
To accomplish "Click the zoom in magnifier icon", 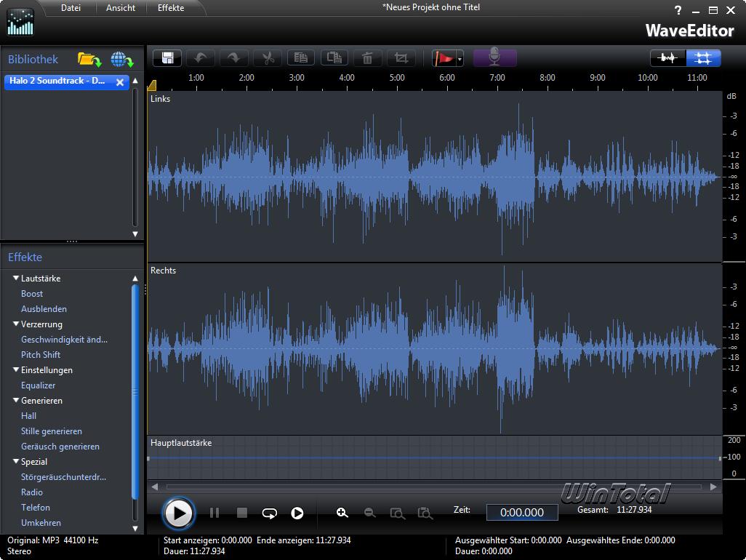I will coord(342,513).
